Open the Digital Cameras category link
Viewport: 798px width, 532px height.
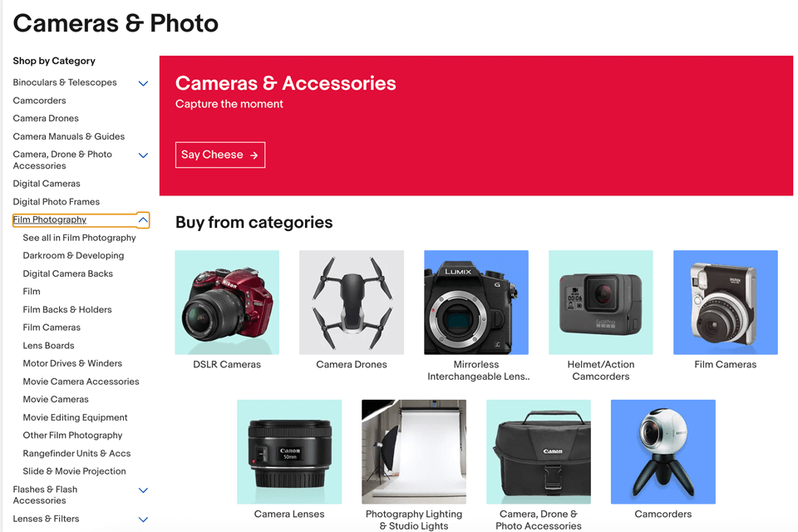47,183
